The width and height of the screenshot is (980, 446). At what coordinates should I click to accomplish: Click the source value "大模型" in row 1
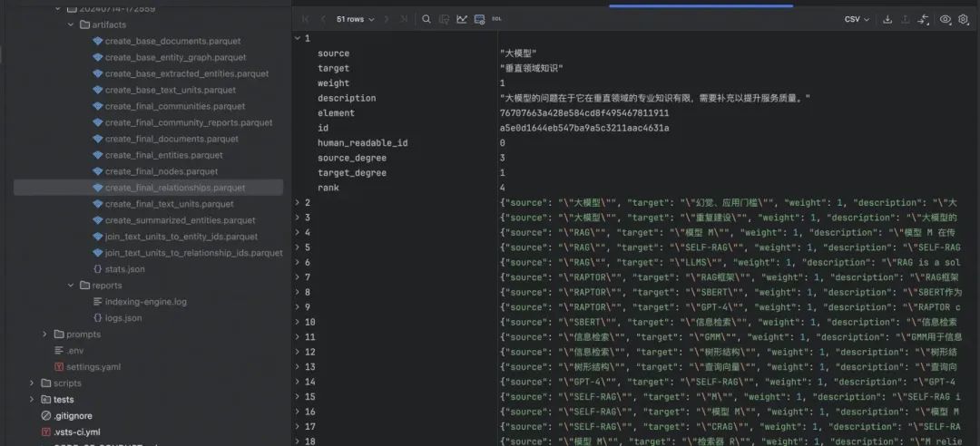pos(518,53)
